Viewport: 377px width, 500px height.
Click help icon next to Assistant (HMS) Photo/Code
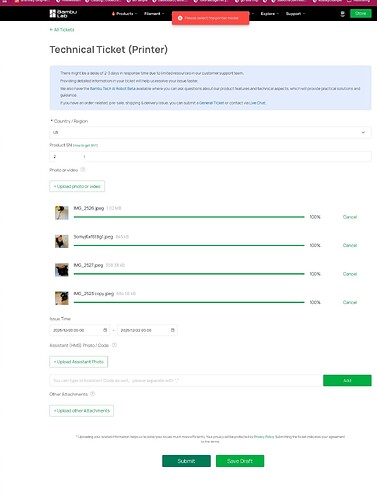pos(114,345)
